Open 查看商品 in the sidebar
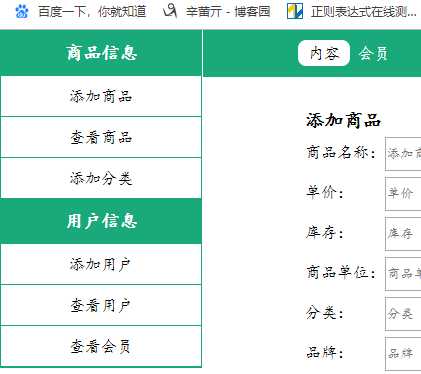The image size is (421, 374). 101,137
